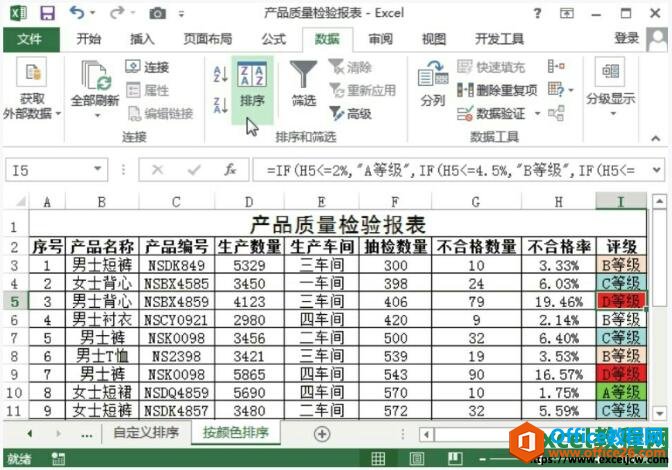Sort descending with Z-A icon
The width and height of the screenshot is (672, 470).
220,105
